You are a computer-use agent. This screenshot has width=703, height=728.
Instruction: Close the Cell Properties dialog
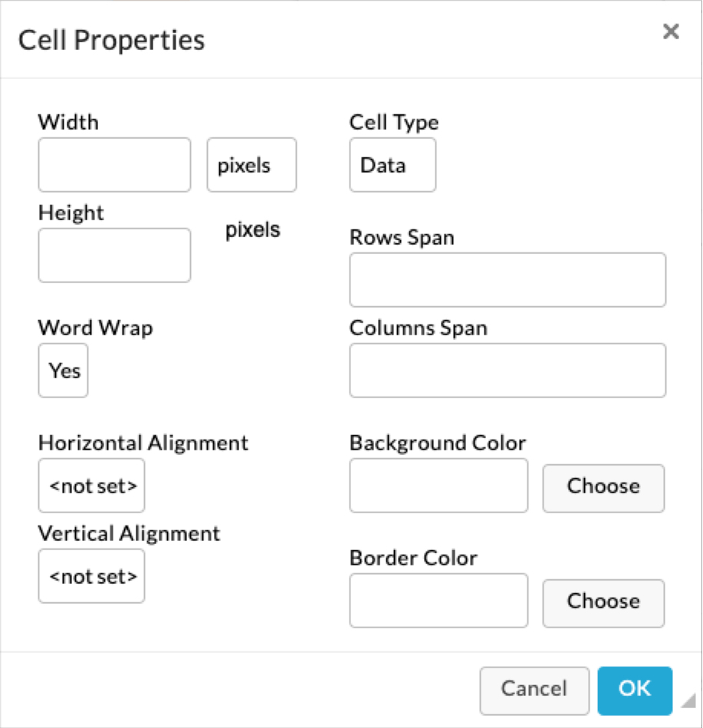(x=671, y=32)
